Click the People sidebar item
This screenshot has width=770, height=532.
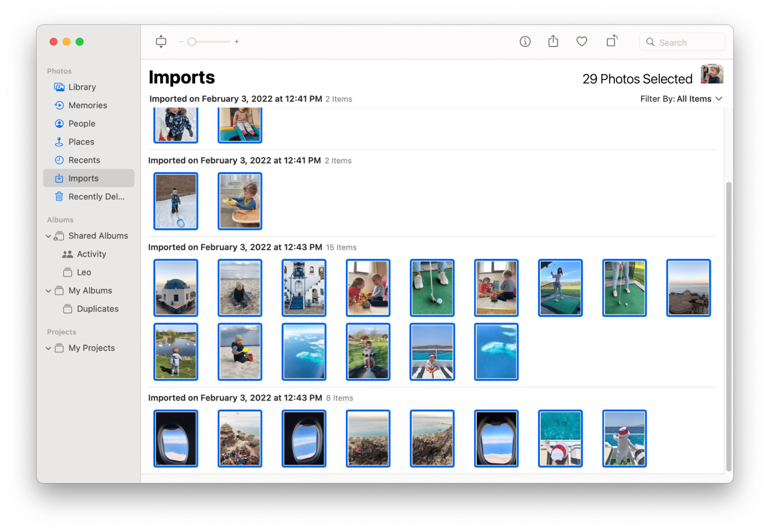click(81, 123)
